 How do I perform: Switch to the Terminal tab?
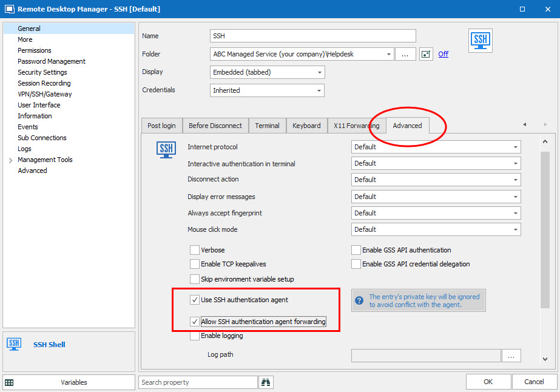267,126
